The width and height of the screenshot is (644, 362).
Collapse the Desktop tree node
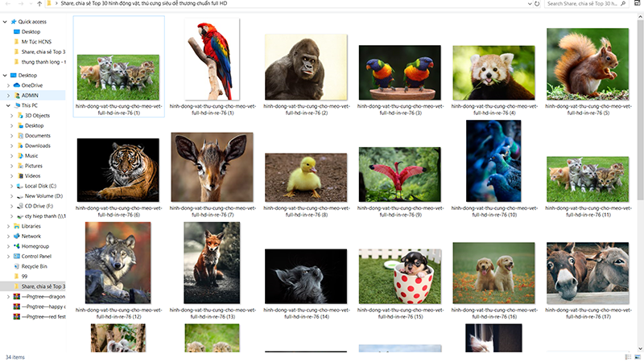(x=5, y=76)
